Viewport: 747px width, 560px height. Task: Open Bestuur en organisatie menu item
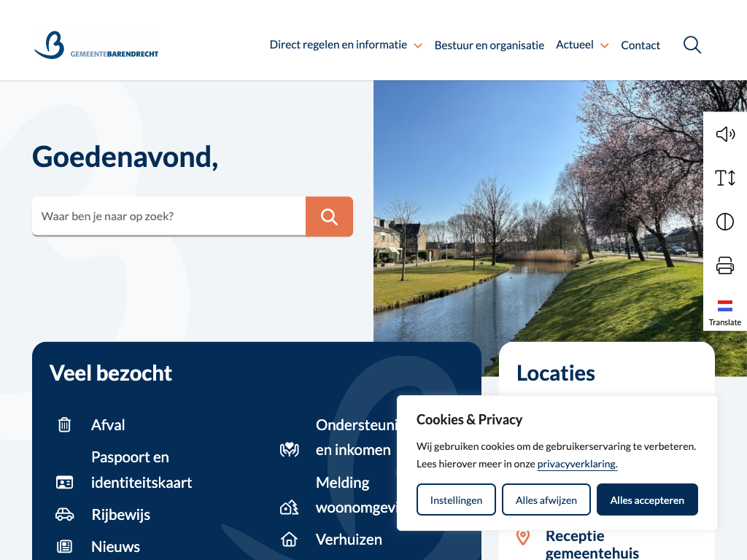click(x=489, y=45)
